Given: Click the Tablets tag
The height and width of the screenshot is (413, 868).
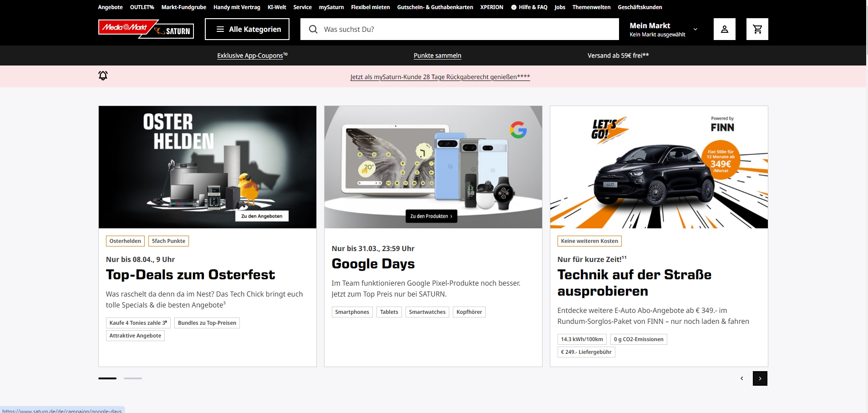Looking at the screenshot, I should pyautogui.click(x=389, y=312).
